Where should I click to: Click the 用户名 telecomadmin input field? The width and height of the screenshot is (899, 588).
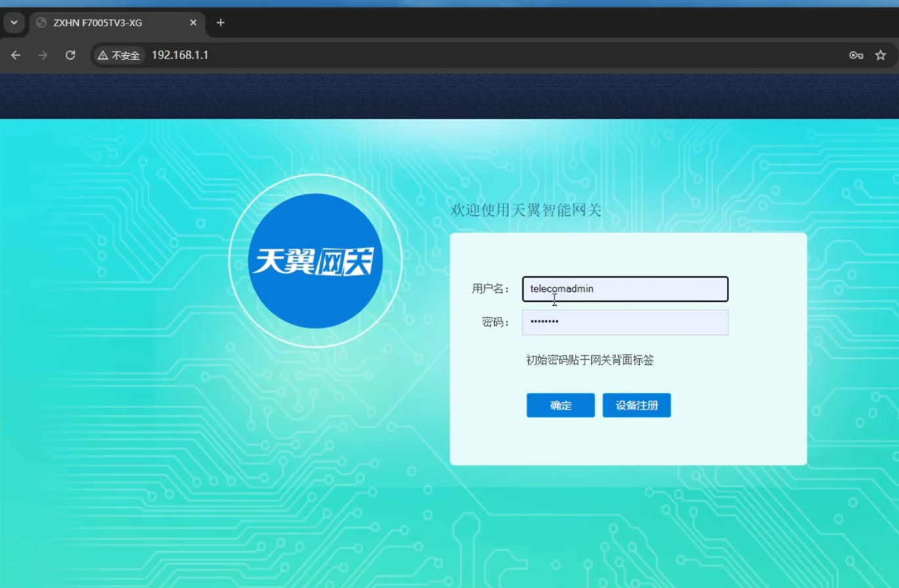pyautogui.click(x=625, y=289)
